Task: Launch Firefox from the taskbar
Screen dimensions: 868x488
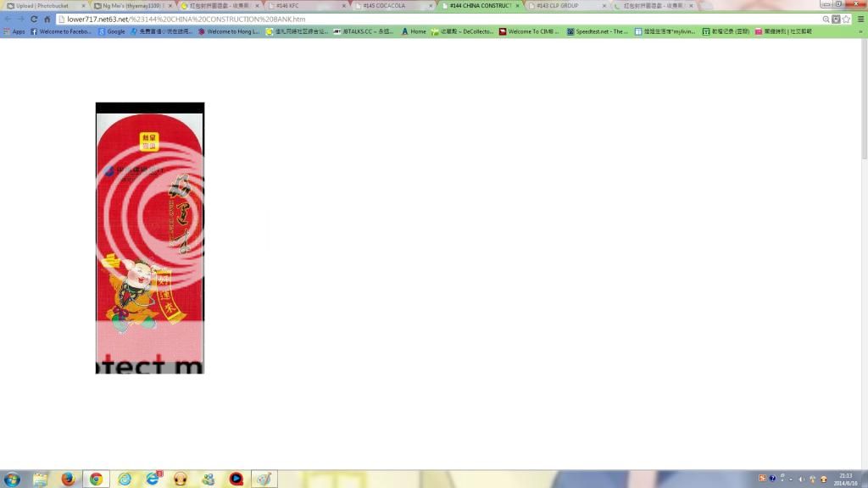Action: point(69,479)
